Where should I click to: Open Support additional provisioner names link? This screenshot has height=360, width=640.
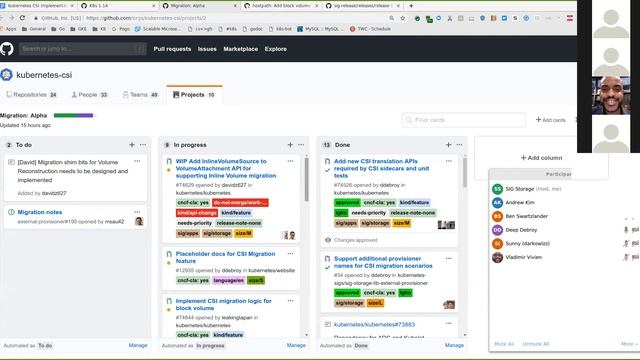click(x=383, y=262)
